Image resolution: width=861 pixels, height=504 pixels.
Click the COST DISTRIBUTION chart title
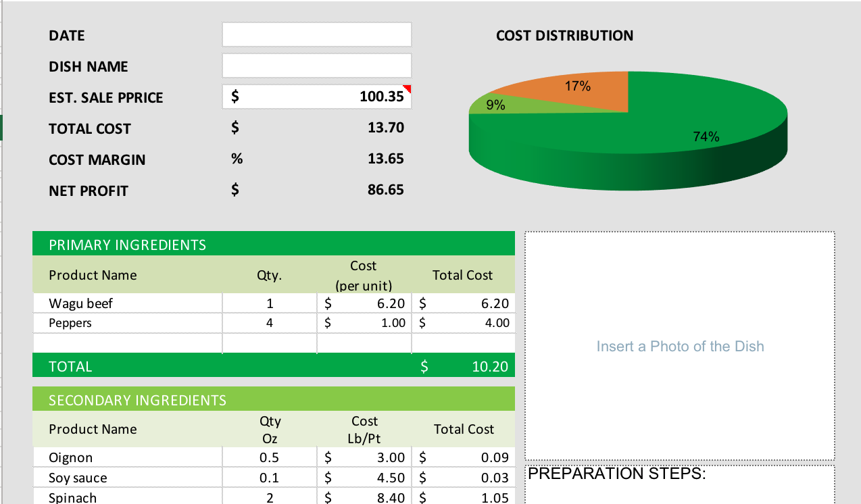[x=564, y=36]
